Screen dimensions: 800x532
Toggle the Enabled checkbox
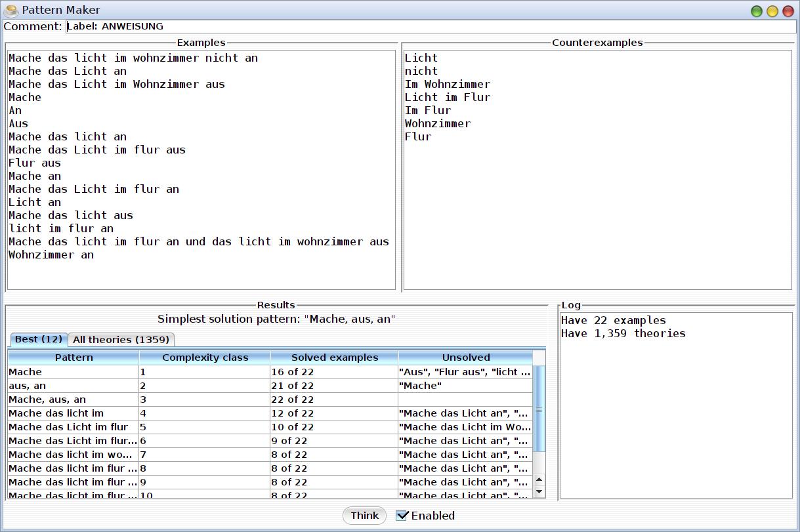click(402, 516)
